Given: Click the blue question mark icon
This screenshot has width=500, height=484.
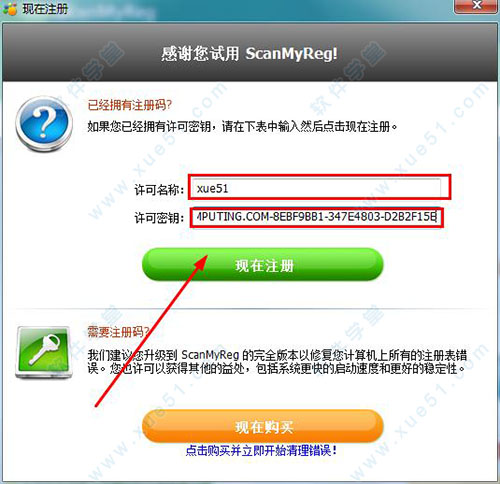Looking at the screenshot, I should click(x=44, y=124).
